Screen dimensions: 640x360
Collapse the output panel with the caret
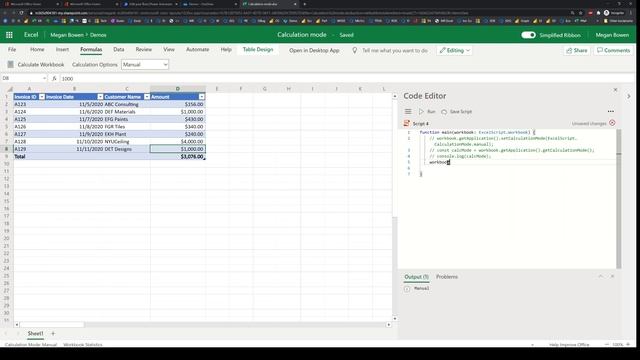[600, 276]
